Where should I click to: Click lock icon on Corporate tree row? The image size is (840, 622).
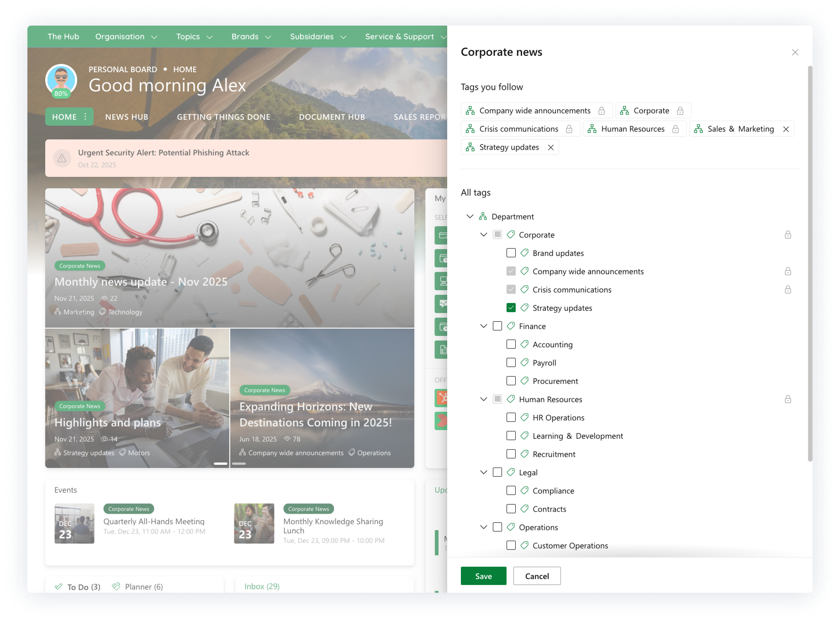tap(788, 235)
